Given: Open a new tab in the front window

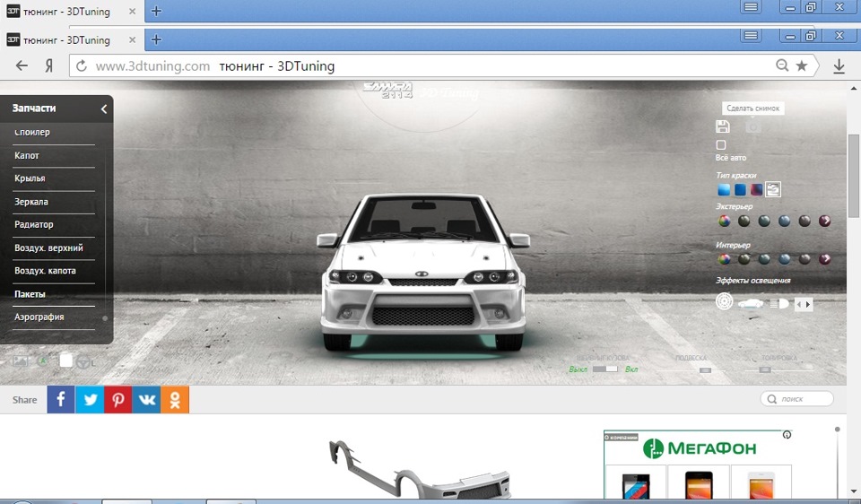Looking at the screenshot, I should [156, 39].
